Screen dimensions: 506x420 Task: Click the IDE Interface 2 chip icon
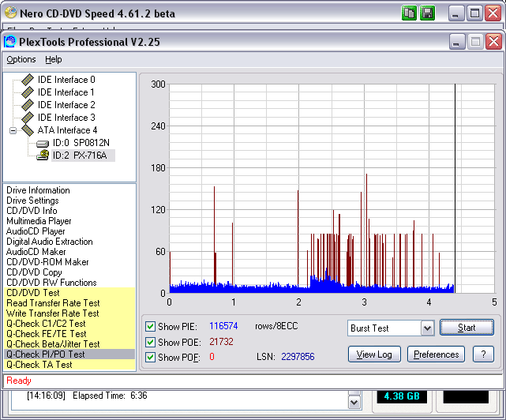(x=28, y=105)
